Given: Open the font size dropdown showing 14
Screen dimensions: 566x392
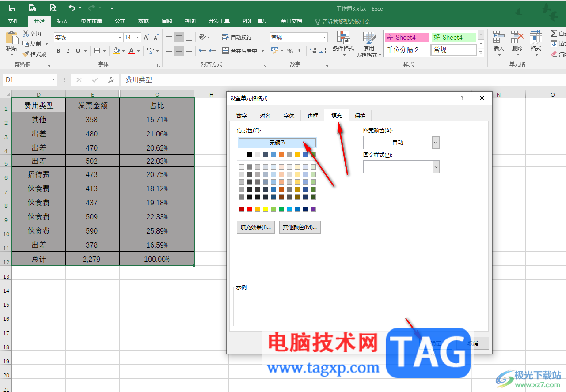Looking at the screenshot, I should click(x=138, y=38).
